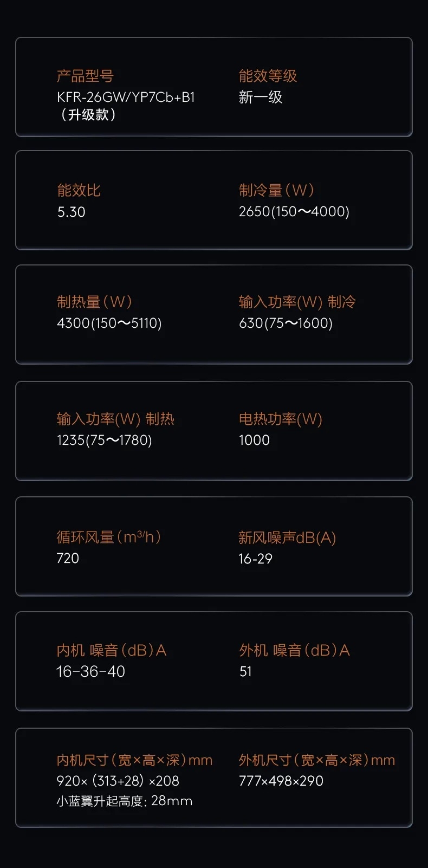Select the 5.30 efficiency ratio value
This screenshot has width=428, height=868.
pos(72,212)
